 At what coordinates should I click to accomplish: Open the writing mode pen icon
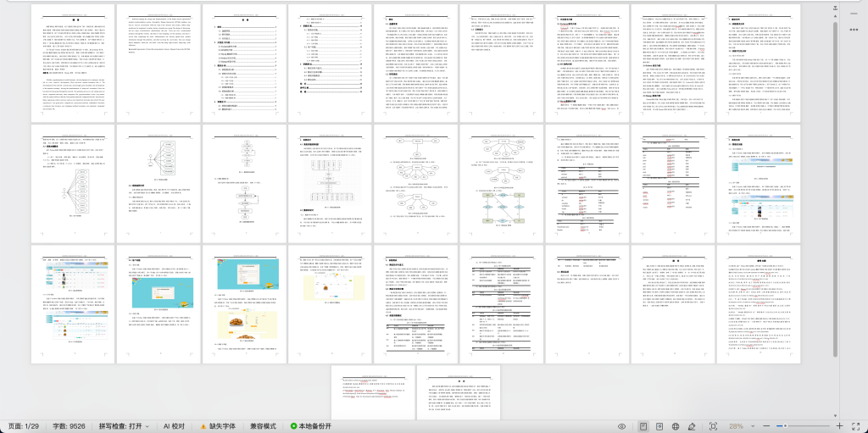click(692, 426)
